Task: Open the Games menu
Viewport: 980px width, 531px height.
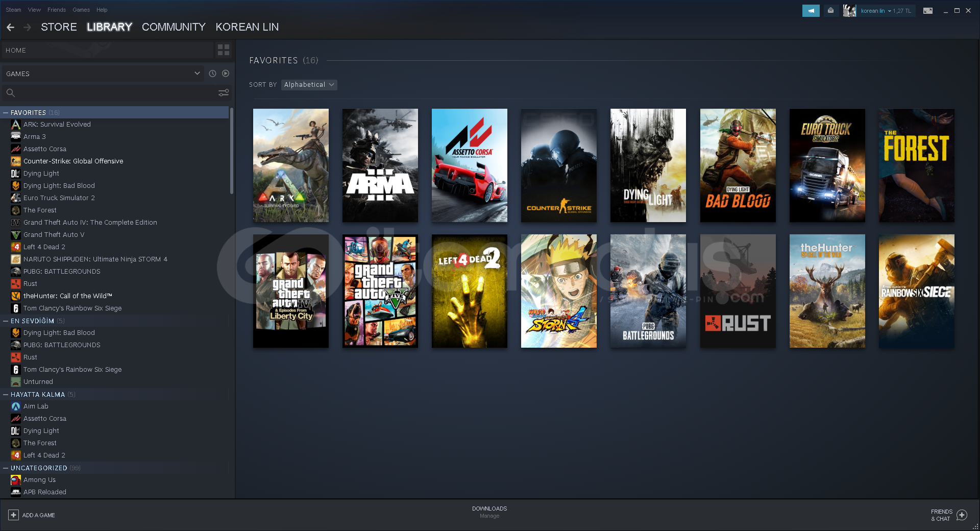Action: pyautogui.click(x=81, y=10)
